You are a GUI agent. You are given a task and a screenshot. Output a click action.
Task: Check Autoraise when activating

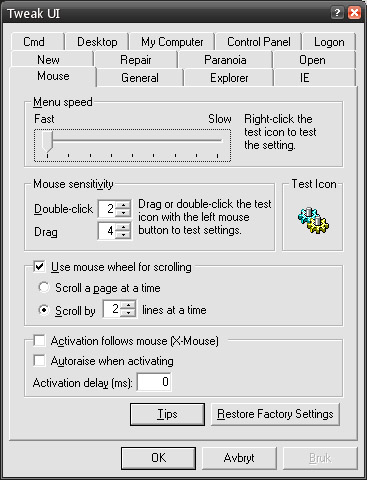pos(39,360)
